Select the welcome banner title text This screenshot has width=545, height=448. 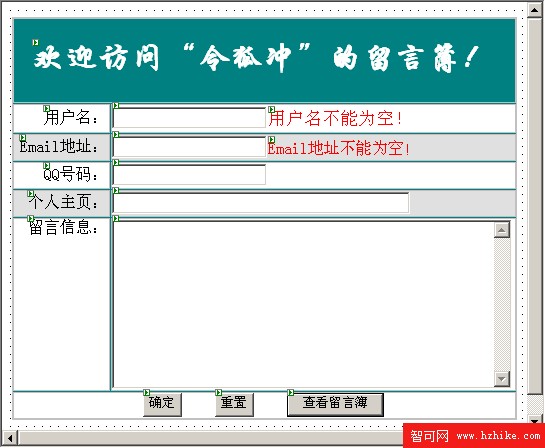[256, 58]
